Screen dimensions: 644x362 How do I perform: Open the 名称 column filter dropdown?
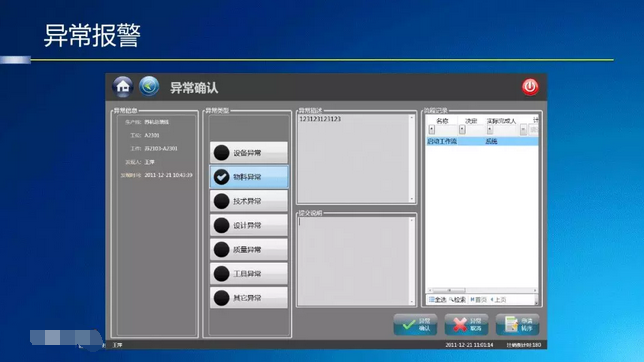coord(431,130)
